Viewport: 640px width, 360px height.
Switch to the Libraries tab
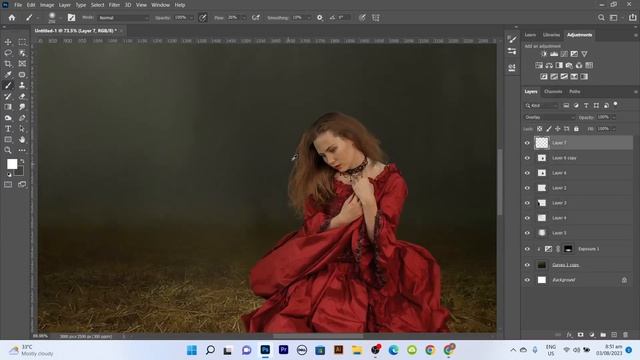point(551,35)
